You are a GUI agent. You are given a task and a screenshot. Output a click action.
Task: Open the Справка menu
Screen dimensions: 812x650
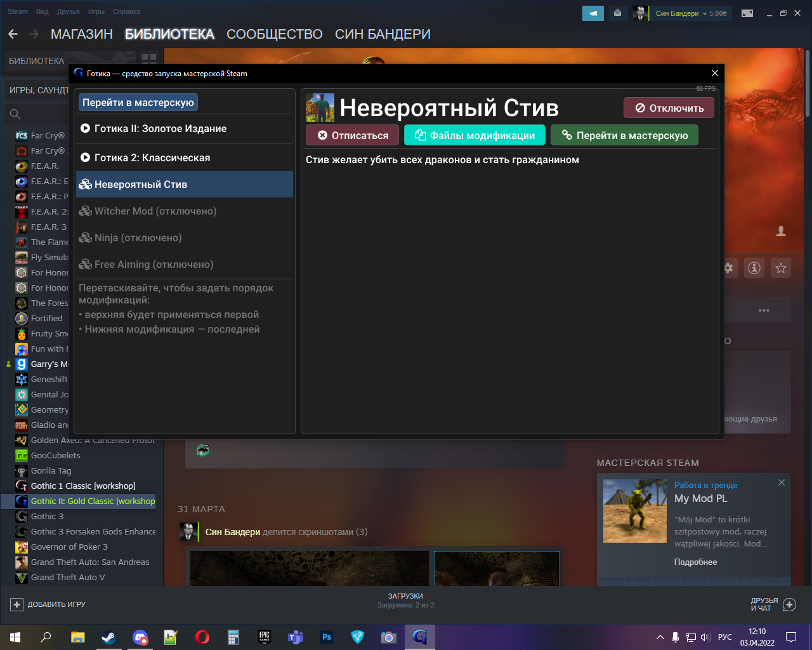tap(127, 11)
